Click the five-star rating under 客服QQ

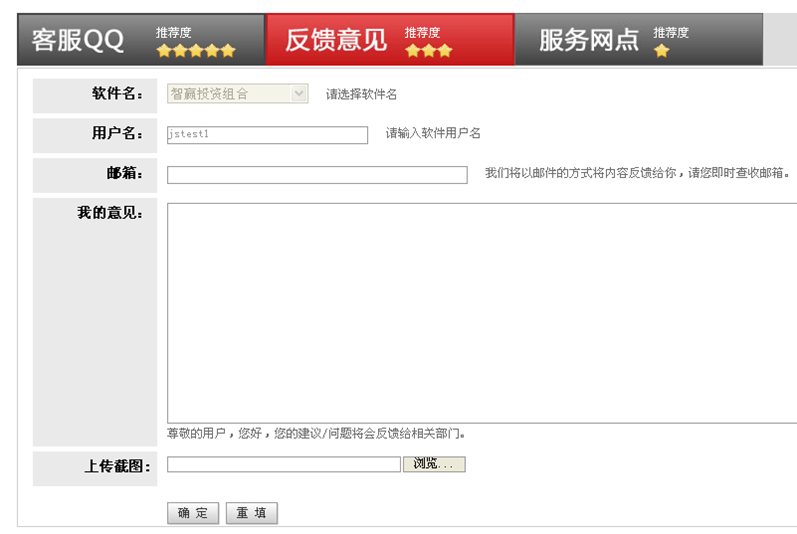pos(196,51)
